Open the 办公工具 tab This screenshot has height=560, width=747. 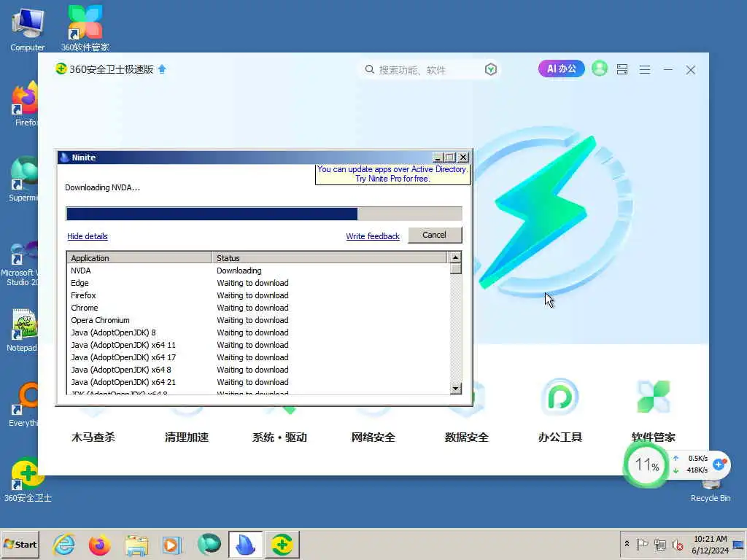click(x=560, y=437)
